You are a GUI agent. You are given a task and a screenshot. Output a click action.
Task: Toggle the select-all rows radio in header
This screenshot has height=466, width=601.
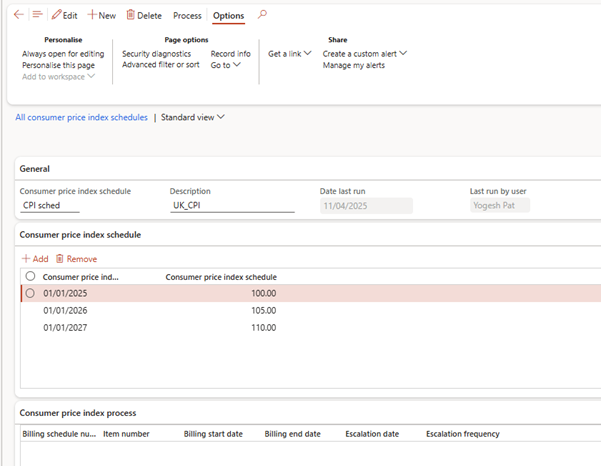tap(30, 276)
